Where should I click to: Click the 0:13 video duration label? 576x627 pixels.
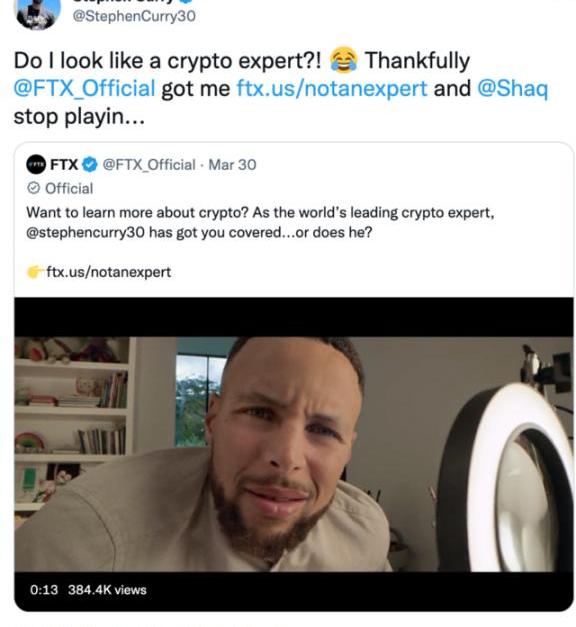point(44,590)
